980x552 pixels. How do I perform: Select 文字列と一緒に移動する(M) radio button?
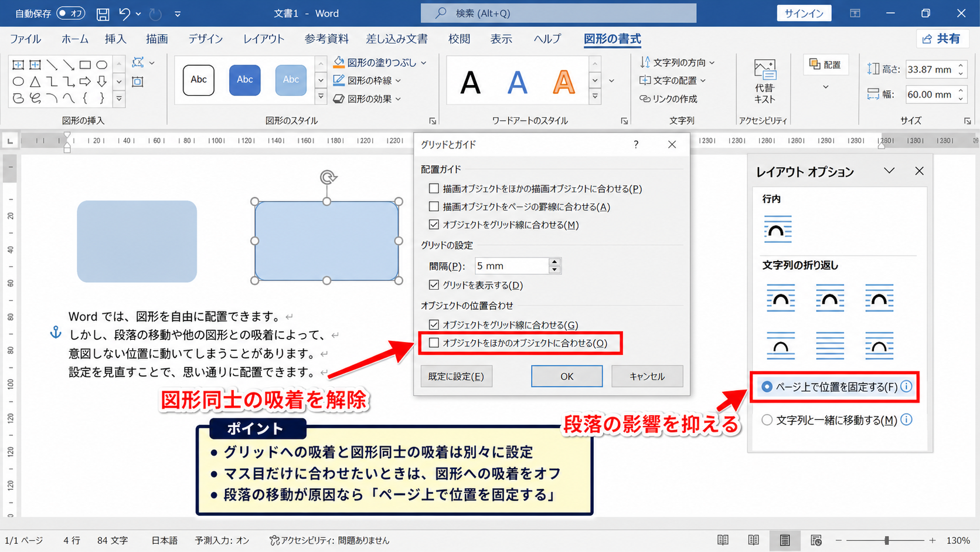(x=767, y=420)
